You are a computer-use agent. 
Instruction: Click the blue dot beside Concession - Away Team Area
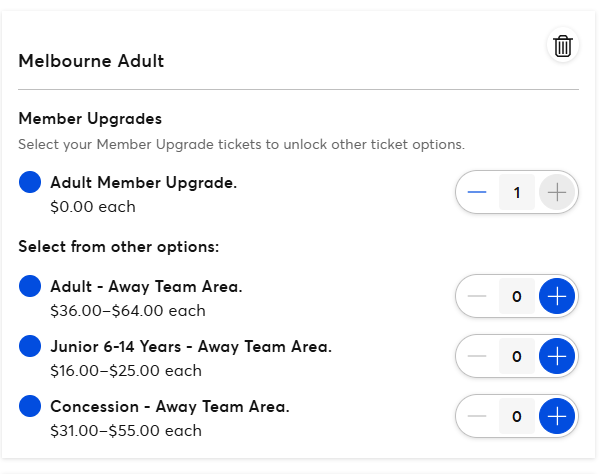(30, 407)
